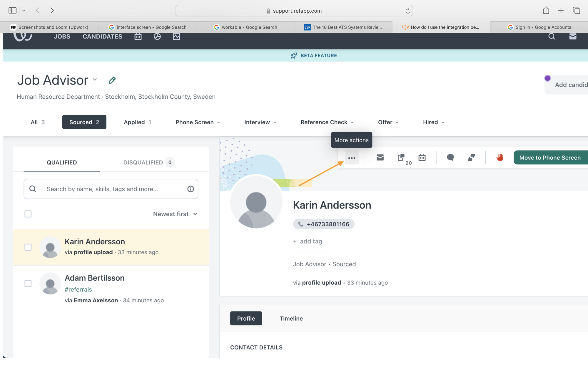Disqualify candidate using the red hand icon
588x368 pixels.
point(500,158)
